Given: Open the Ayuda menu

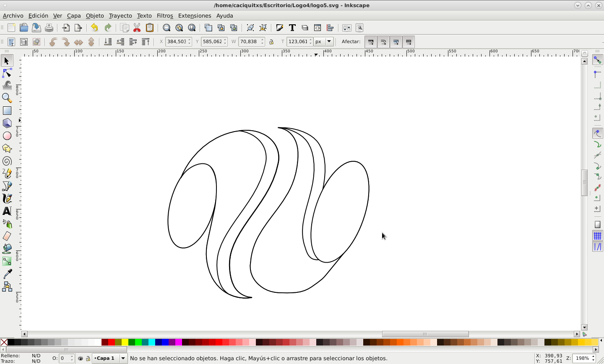Looking at the screenshot, I should click(225, 16).
